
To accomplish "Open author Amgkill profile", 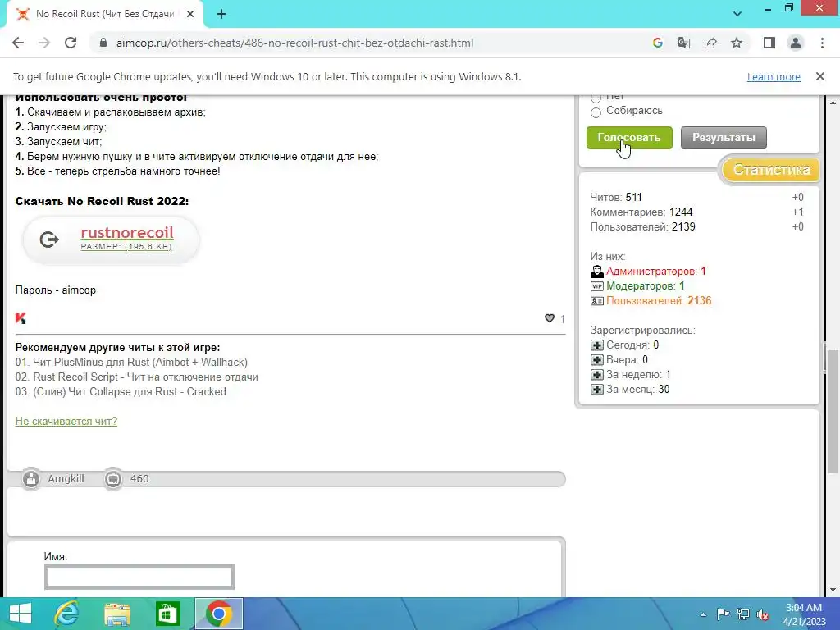I will point(66,479).
